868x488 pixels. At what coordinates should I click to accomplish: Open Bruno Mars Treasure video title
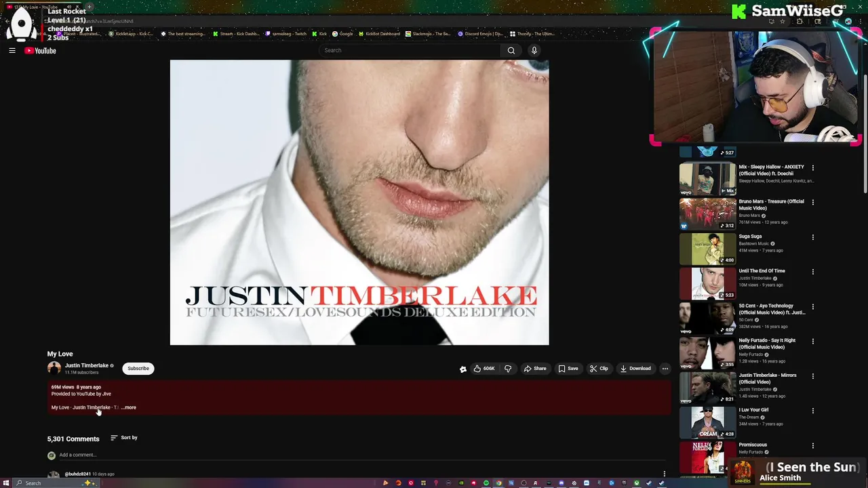click(x=771, y=205)
